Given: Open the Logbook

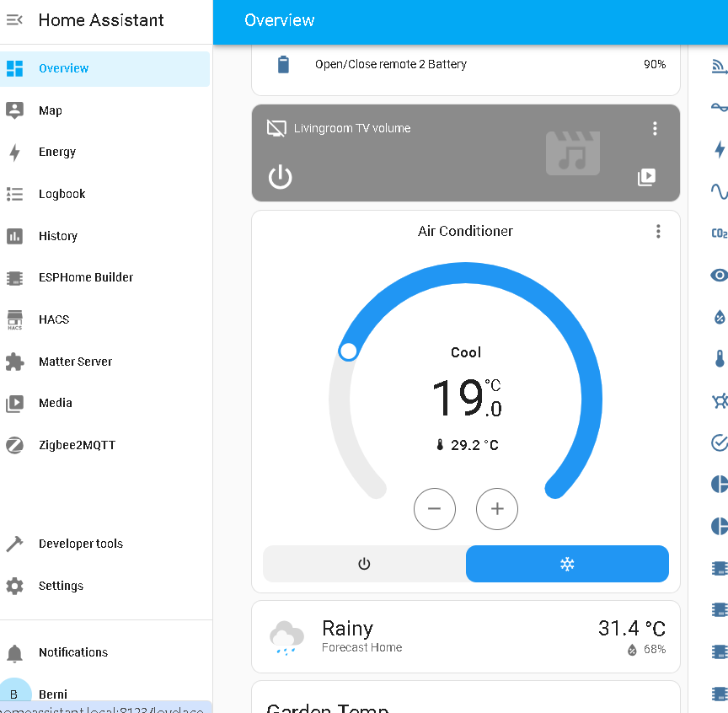Looking at the screenshot, I should tap(105, 194).
